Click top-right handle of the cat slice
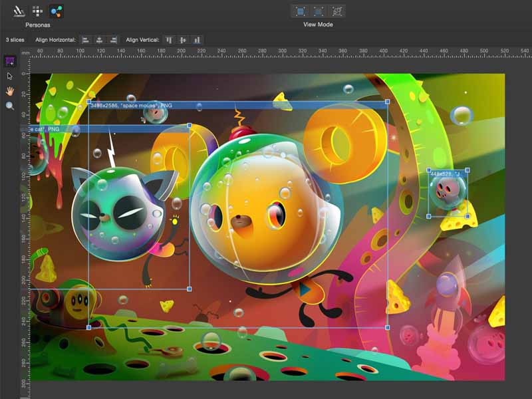 click(190, 125)
